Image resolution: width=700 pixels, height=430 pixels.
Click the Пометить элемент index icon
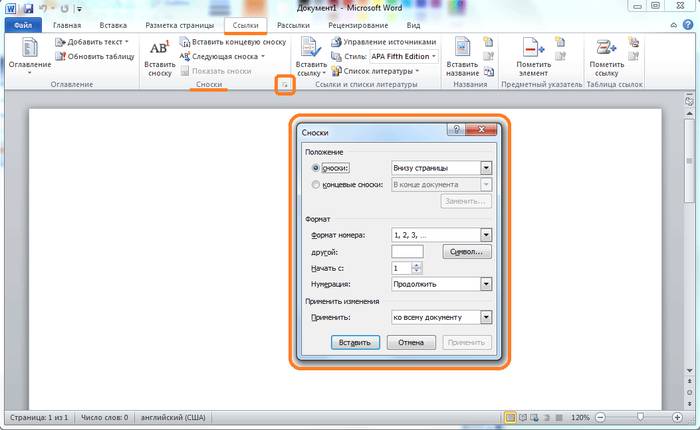pos(534,48)
